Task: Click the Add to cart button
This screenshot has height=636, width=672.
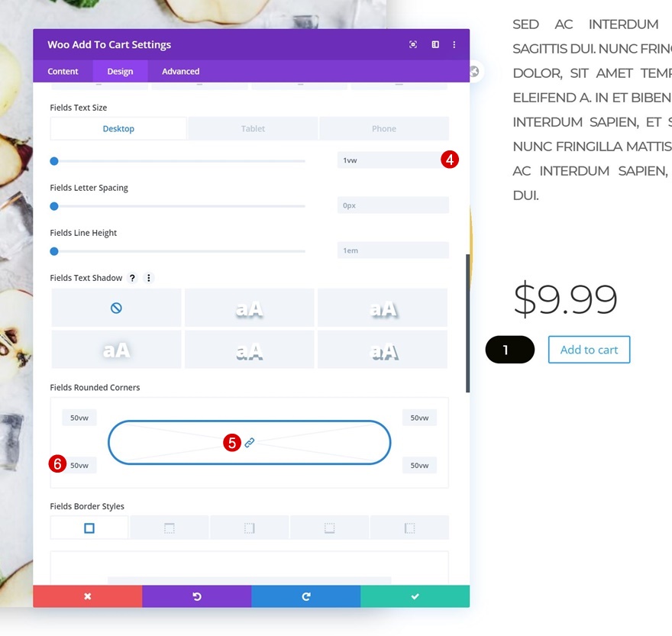Action: click(589, 350)
